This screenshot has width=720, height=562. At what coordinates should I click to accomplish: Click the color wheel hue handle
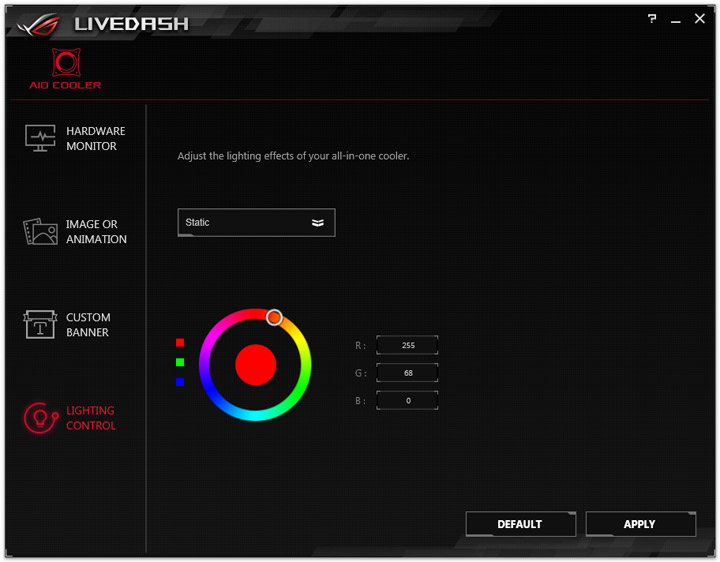click(x=274, y=317)
